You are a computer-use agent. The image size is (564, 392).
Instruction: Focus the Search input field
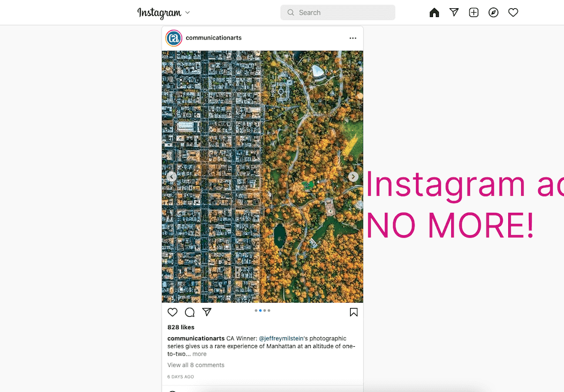(338, 12)
